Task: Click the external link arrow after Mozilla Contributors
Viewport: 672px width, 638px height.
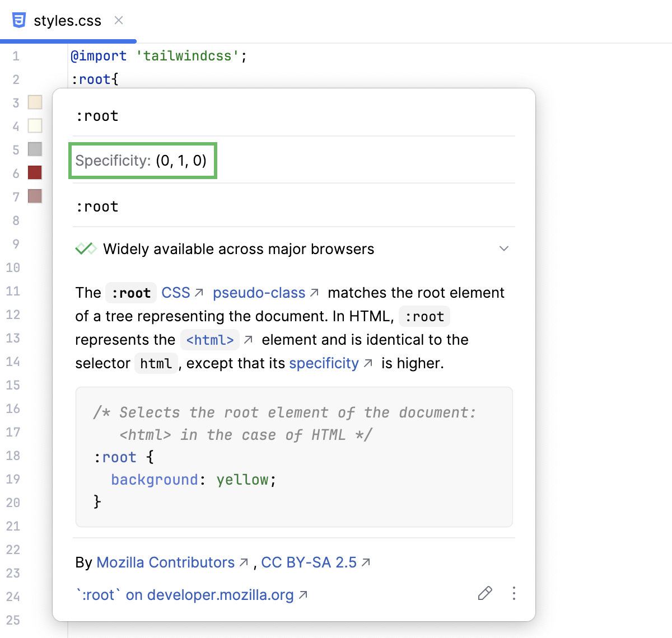Action: [x=243, y=562]
